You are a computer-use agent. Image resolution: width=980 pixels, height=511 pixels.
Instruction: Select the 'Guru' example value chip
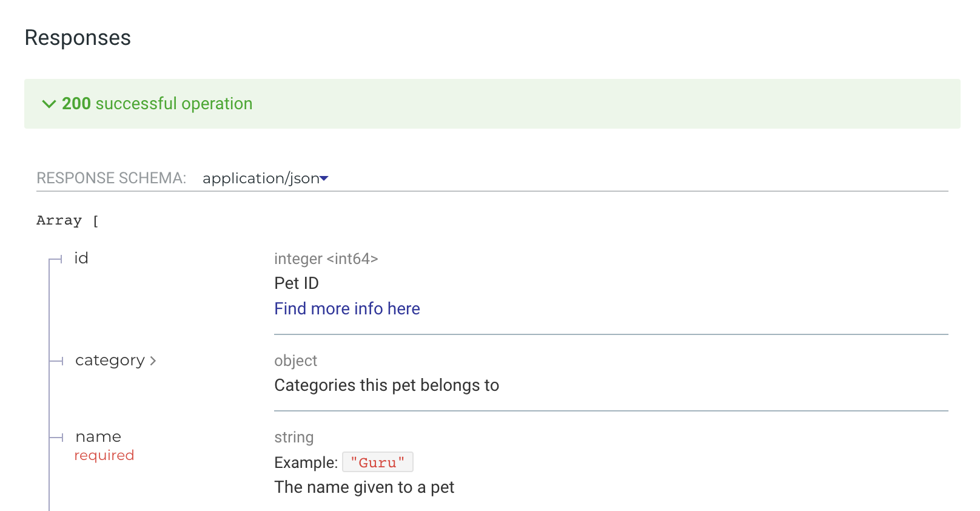point(378,462)
